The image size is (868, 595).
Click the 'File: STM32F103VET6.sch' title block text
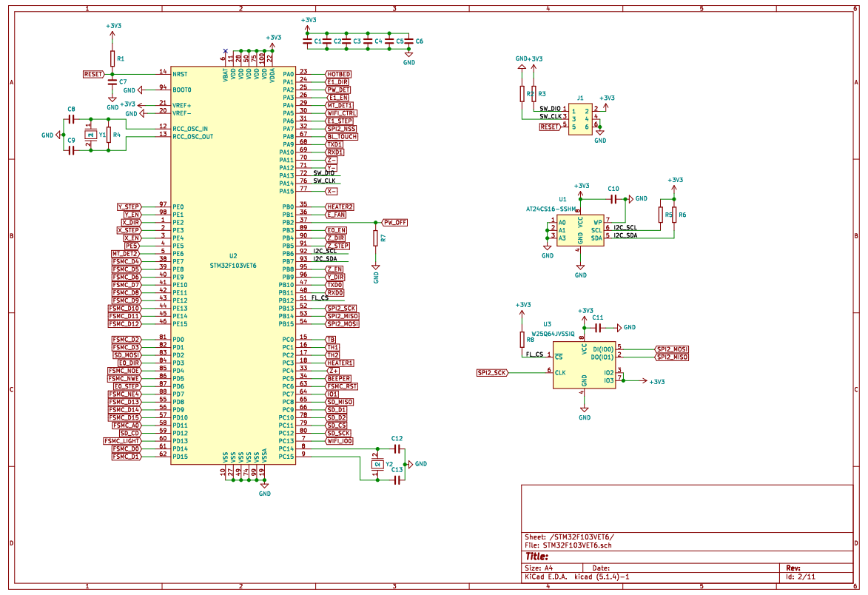(568, 545)
